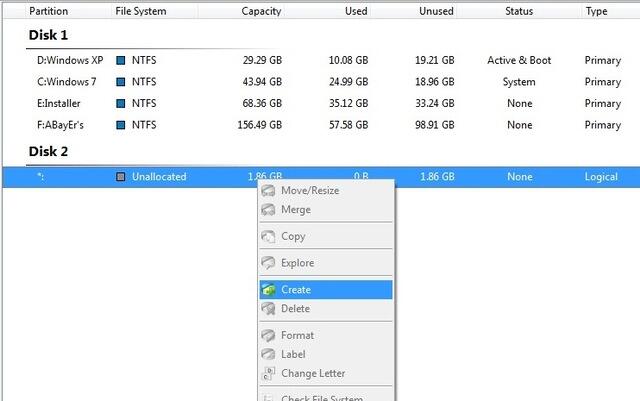This screenshot has height=401, width=640.
Task: Click the Move/Resize icon in context menu
Action: pos(268,190)
